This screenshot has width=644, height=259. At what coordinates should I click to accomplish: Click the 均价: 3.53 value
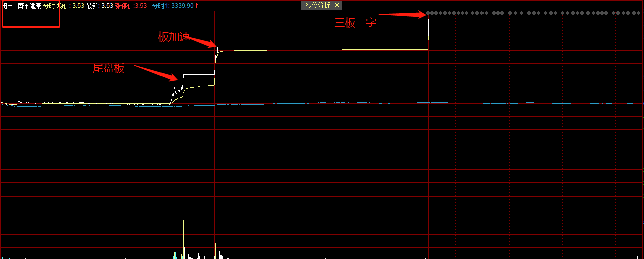coord(70,6)
